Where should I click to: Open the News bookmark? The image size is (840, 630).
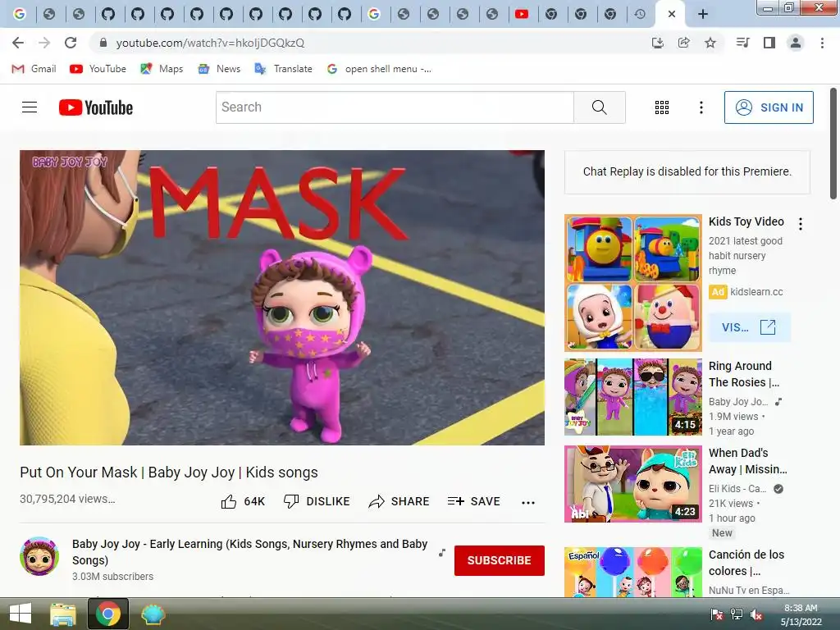point(219,69)
